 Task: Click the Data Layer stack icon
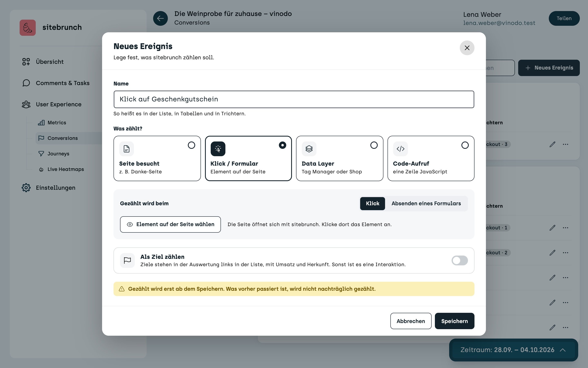click(309, 149)
